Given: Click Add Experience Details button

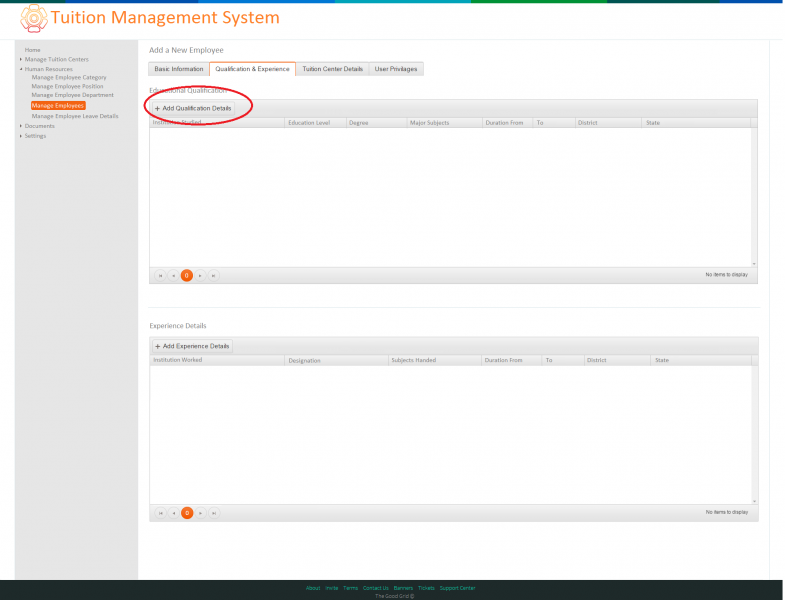Looking at the screenshot, I should pos(192,346).
